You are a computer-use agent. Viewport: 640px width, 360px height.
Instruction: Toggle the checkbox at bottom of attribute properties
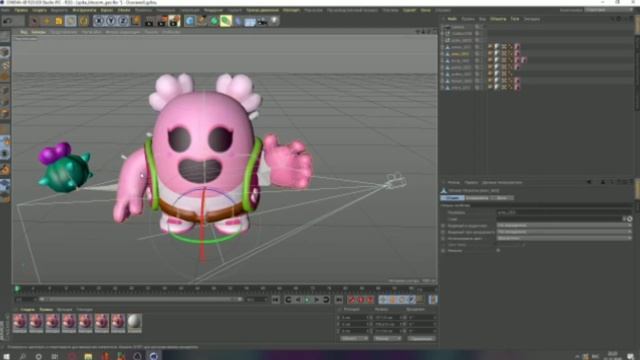point(498,251)
